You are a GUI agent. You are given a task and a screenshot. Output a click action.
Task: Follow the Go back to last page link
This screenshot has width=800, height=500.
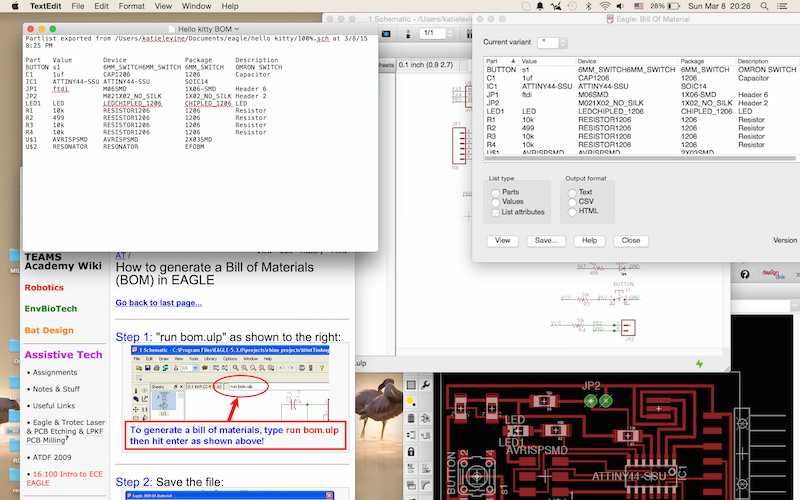tap(159, 303)
